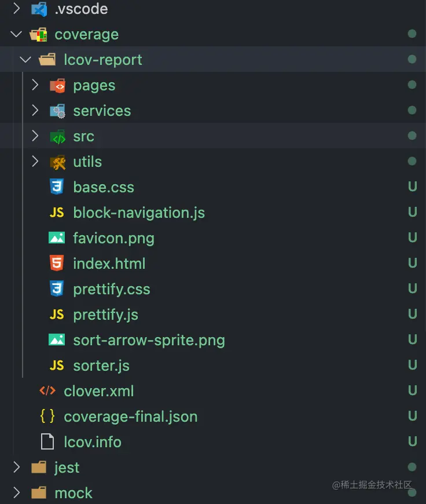Collapse the lcov-report folder chevron
Viewport: 426px width, 504px height.
(x=25, y=60)
